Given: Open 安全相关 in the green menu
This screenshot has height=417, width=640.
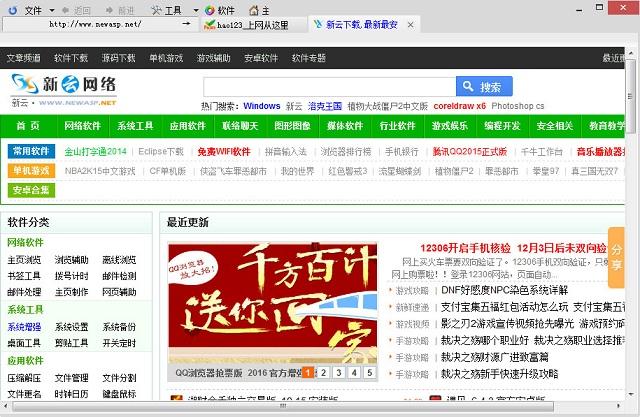Looking at the screenshot, I should point(555,126).
